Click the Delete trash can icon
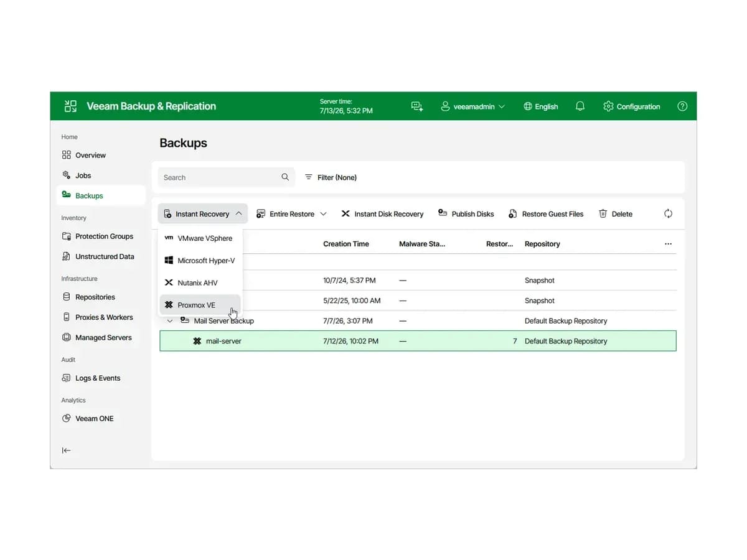 603,213
